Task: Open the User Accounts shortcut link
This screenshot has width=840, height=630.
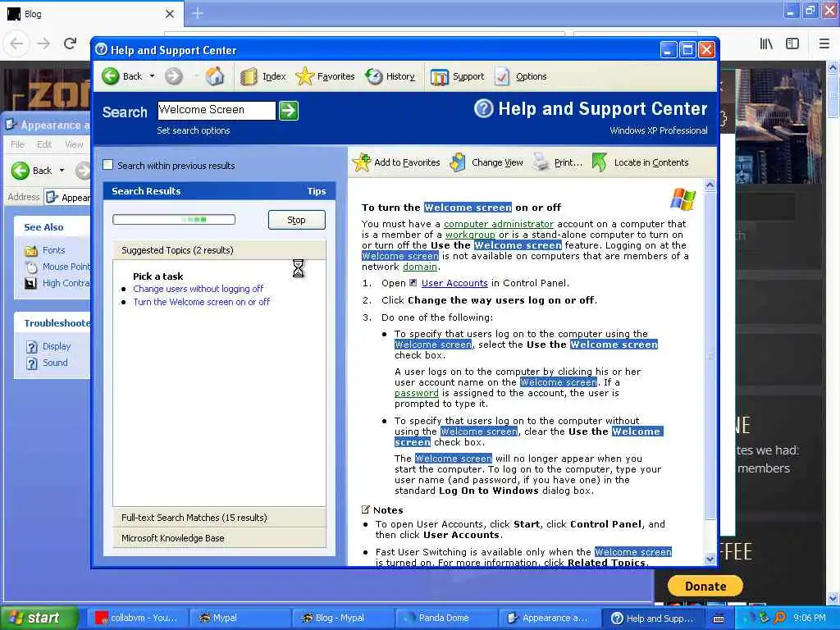Action: [x=454, y=283]
